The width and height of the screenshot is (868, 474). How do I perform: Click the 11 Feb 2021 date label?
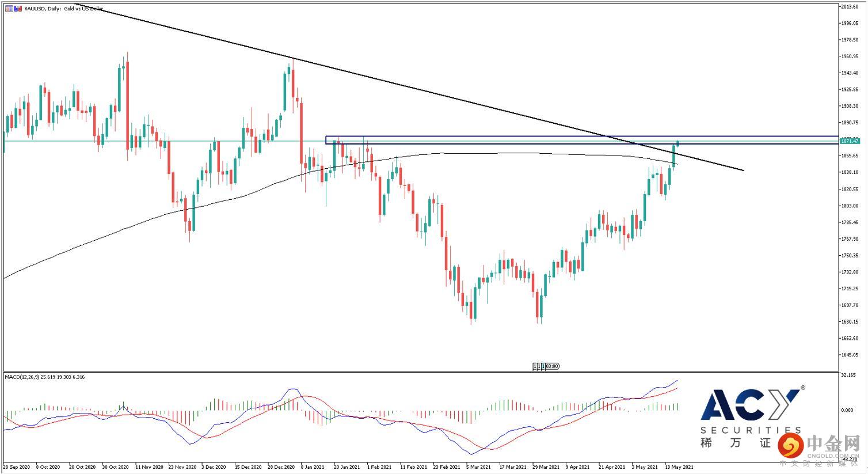tap(414, 467)
